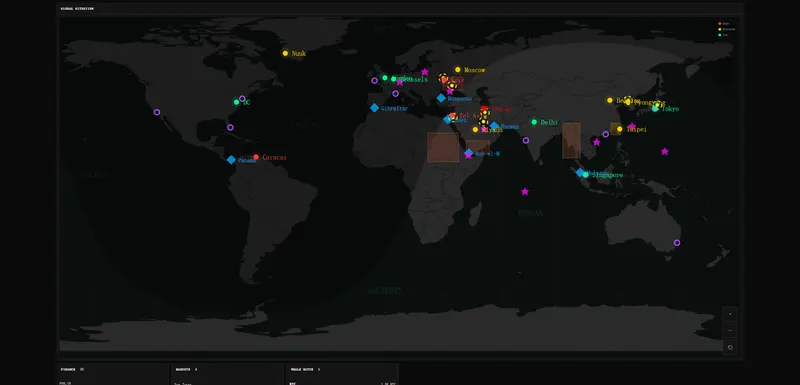Select the green Delhi marker
The image size is (800, 385).
pos(534,122)
